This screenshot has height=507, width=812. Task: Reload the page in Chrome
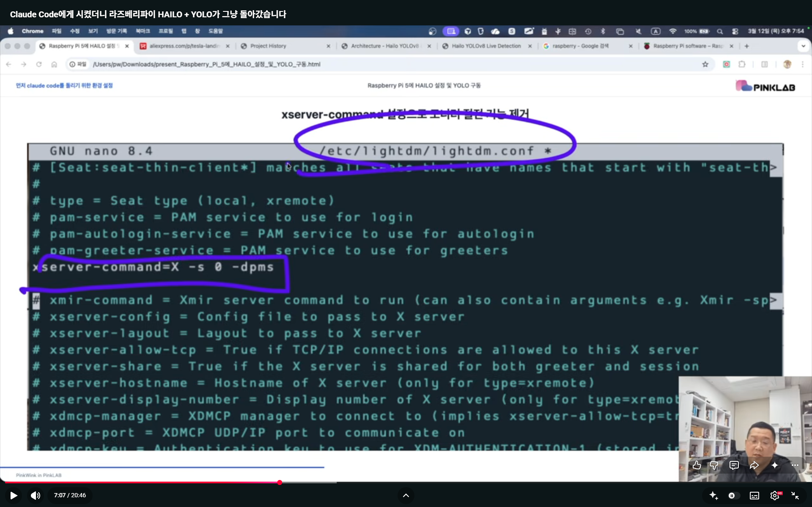coord(39,64)
